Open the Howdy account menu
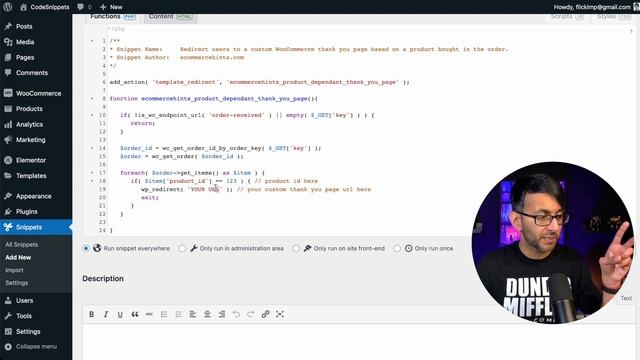Viewport: 640px width, 360px height. point(596,7)
